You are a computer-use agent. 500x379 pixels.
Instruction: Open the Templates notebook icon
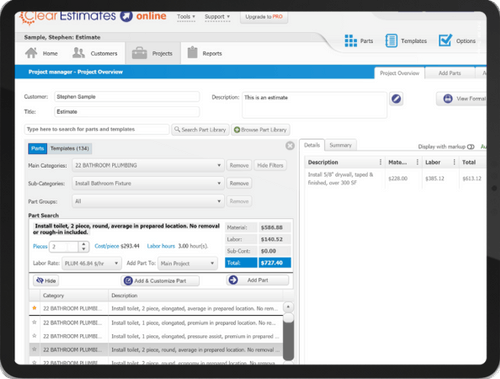coord(391,41)
